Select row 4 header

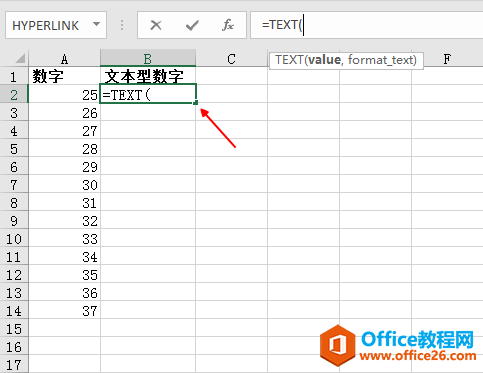tap(14, 130)
